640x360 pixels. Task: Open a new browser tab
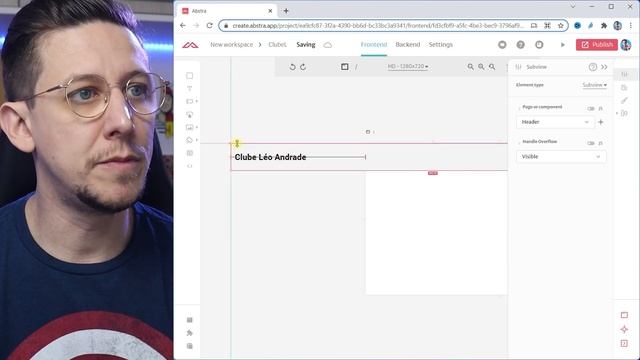click(286, 11)
